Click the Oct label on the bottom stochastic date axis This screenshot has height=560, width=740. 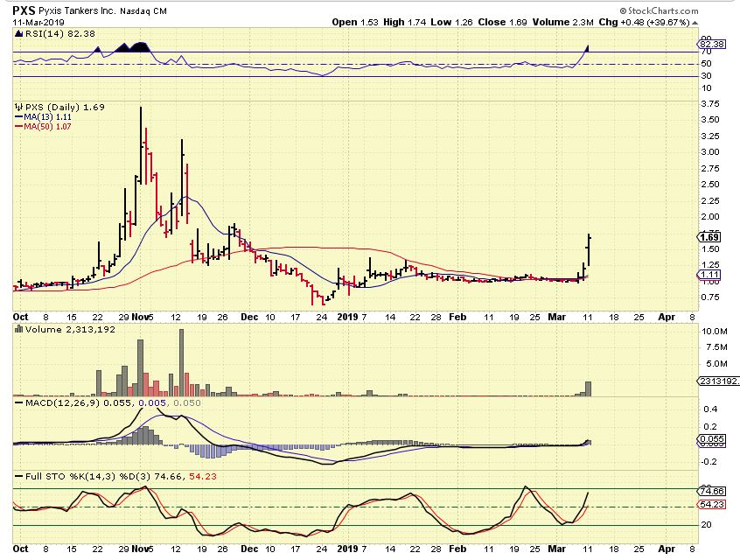(x=20, y=549)
